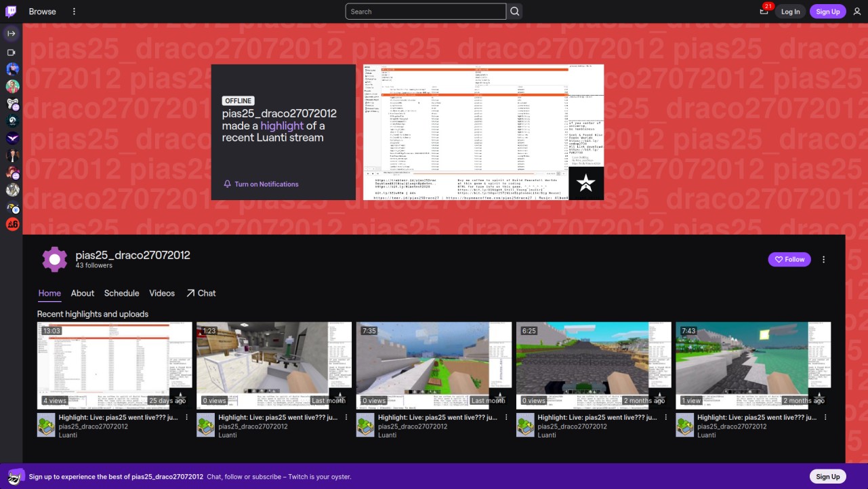868x489 pixels.
Task: Play the 7:43 highlight thumbnail
Action: tap(753, 366)
